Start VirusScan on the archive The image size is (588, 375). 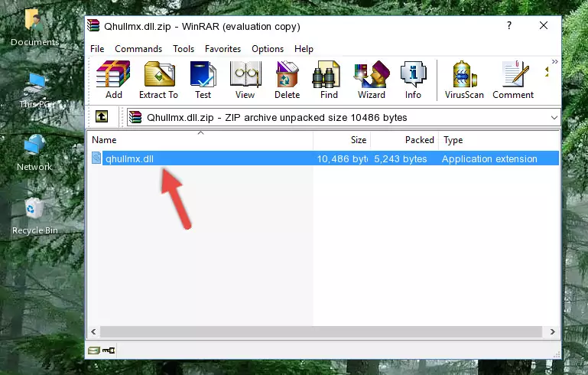pyautogui.click(x=464, y=80)
